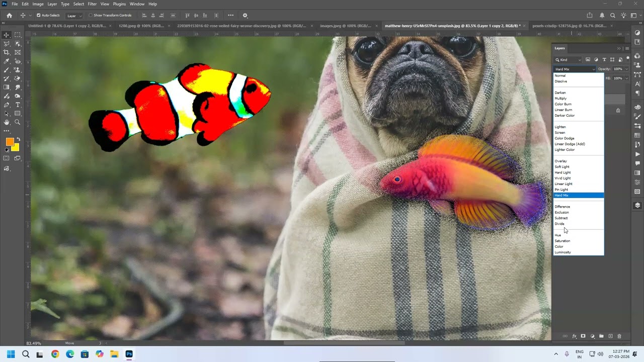Select the Horizontal Type tool

tap(18, 105)
